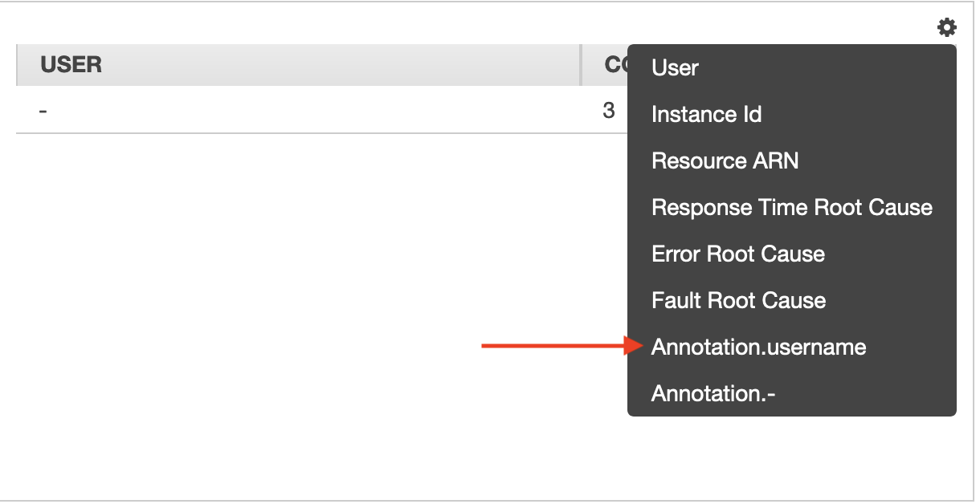This screenshot has height=504, width=980.
Task: Open the gear settings icon above the table
Action: 947,27
